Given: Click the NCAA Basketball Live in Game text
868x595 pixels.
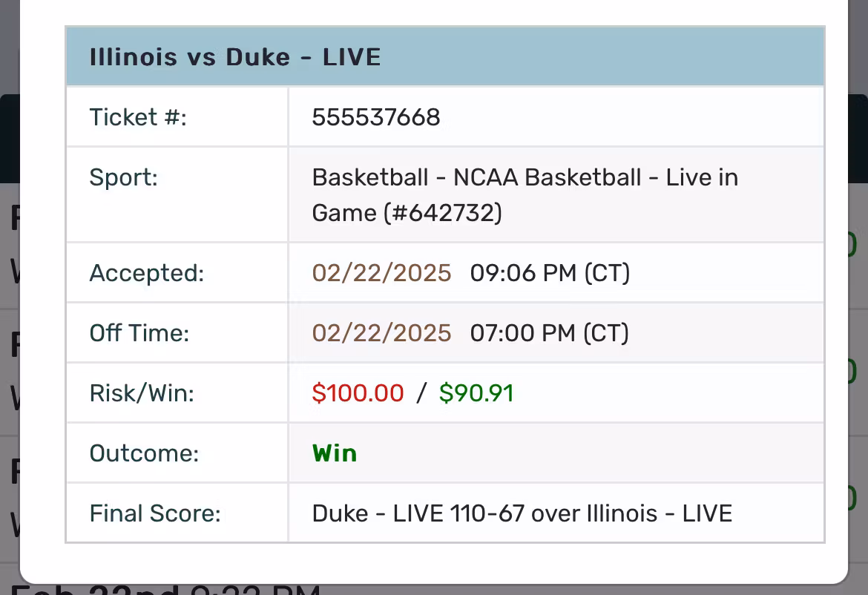Looking at the screenshot, I should 525,195.
